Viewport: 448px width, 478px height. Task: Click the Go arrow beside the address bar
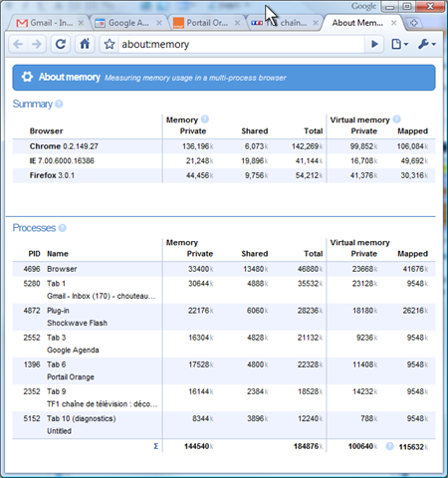point(374,44)
